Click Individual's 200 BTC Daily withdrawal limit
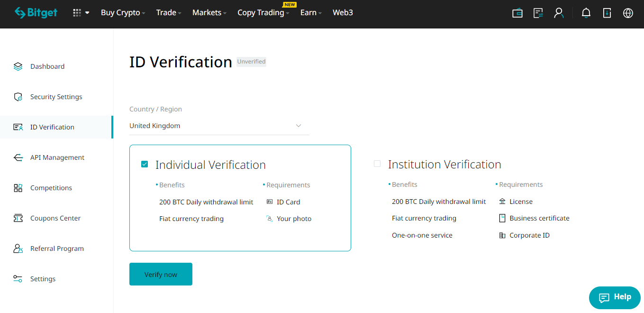The image size is (644, 313). point(206,202)
